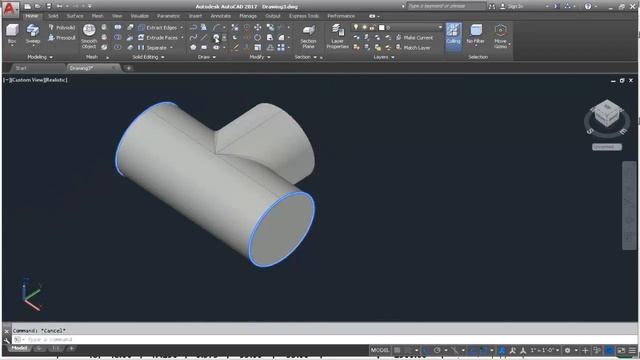
Task: Switch to the Mesh ribbon tab
Action: [97, 16]
